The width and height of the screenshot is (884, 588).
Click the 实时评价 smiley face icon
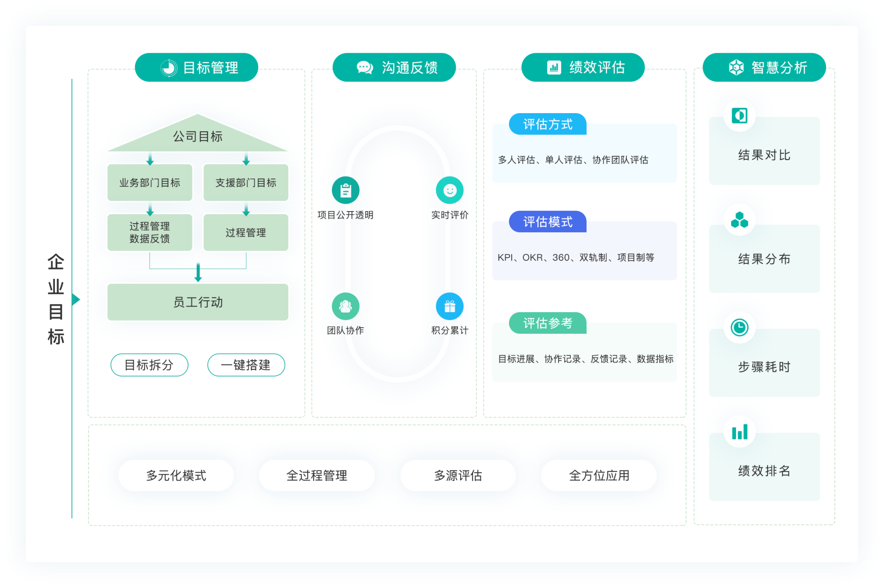coord(449,190)
